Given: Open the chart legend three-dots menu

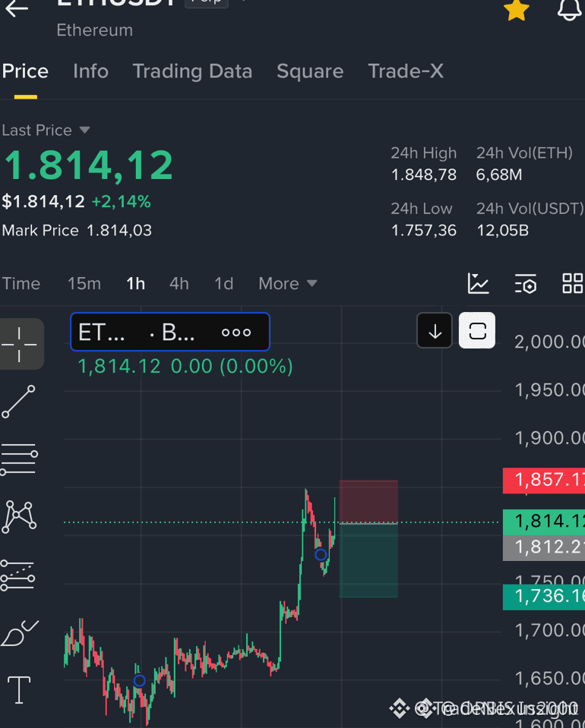Looking at the screenshot, I should [236, 332].
